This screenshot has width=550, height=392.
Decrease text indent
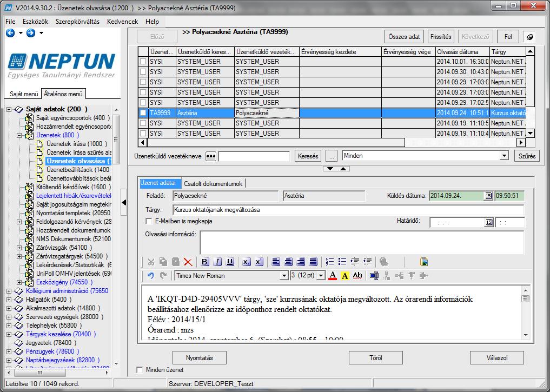click(355, 262)
